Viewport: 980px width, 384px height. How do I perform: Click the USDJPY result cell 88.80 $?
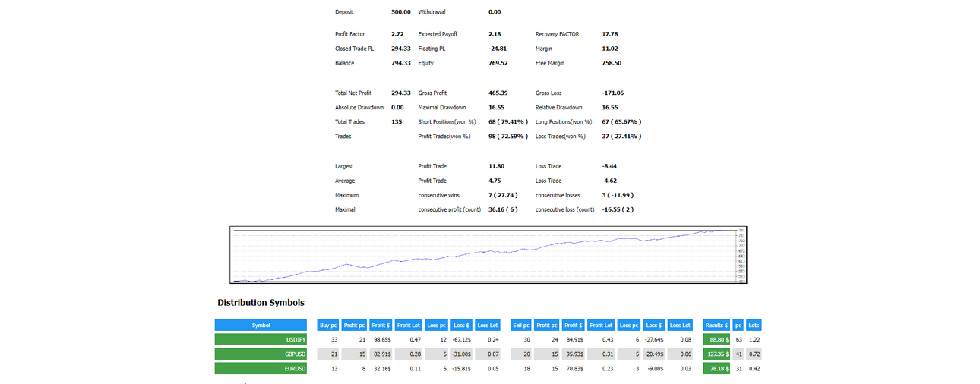click(716, 340)
